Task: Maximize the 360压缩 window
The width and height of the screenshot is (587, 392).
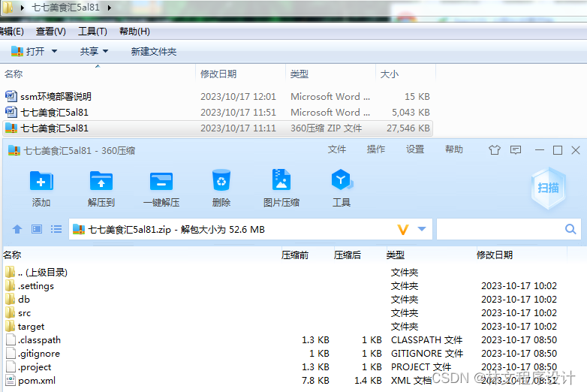Action: coord(558,150)
